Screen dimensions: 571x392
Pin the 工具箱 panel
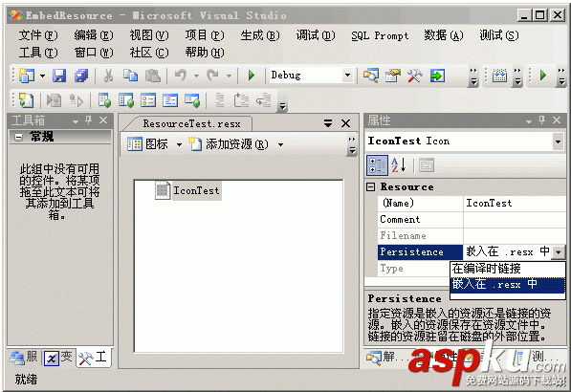[x=89, y=120]
